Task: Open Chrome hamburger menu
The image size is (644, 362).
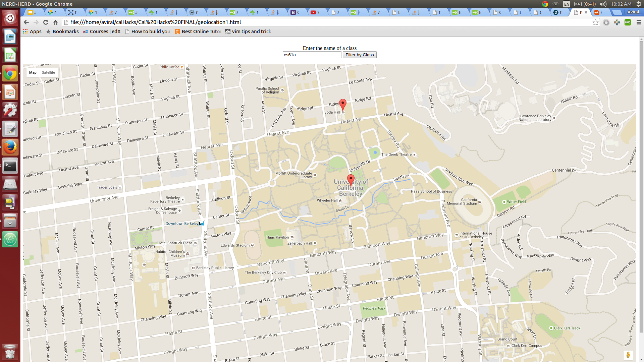Action: tap(638, 22)
